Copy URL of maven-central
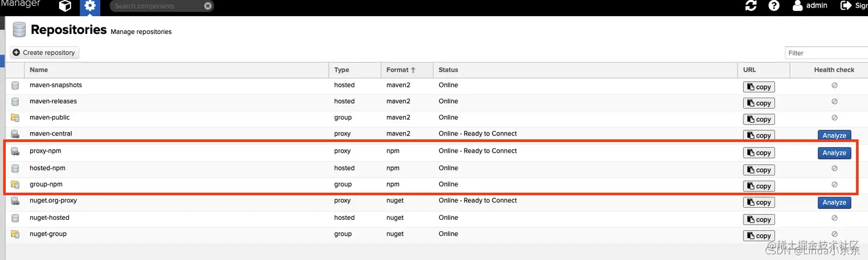868x260 pixels. 759,135
